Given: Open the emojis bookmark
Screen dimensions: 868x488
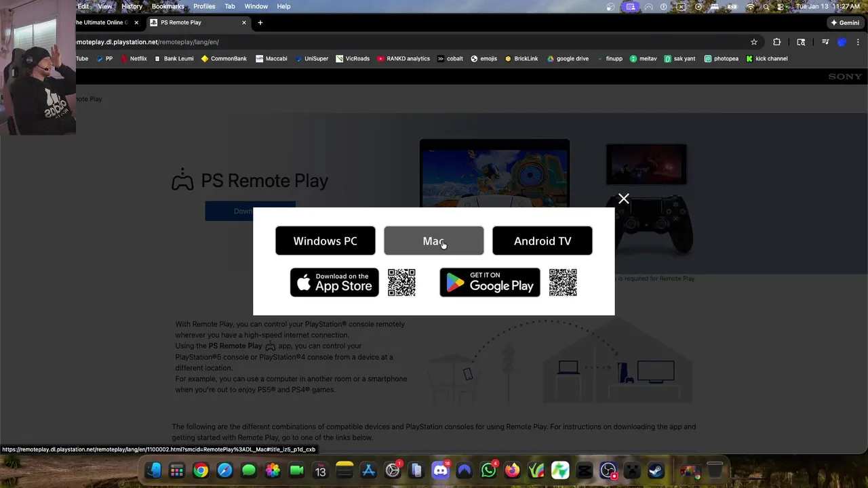Looking at the screenshot, I should pos(484,59).
